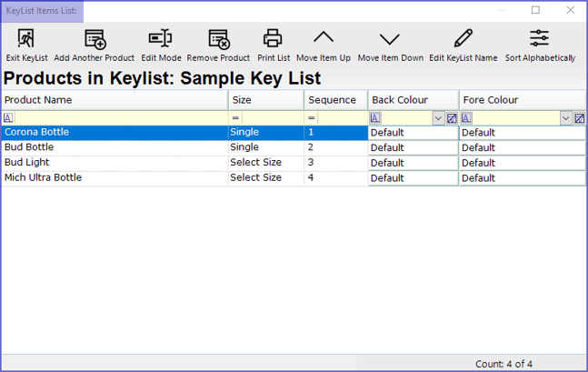Click Back Colour cell for Corona Bottle
The image size is (588, 372).
coord(413,133)
